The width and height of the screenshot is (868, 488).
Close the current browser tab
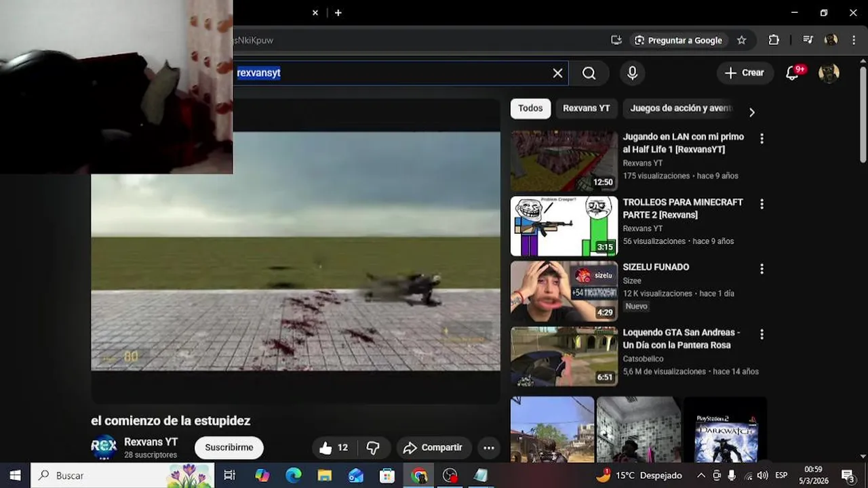coord(315,13)
